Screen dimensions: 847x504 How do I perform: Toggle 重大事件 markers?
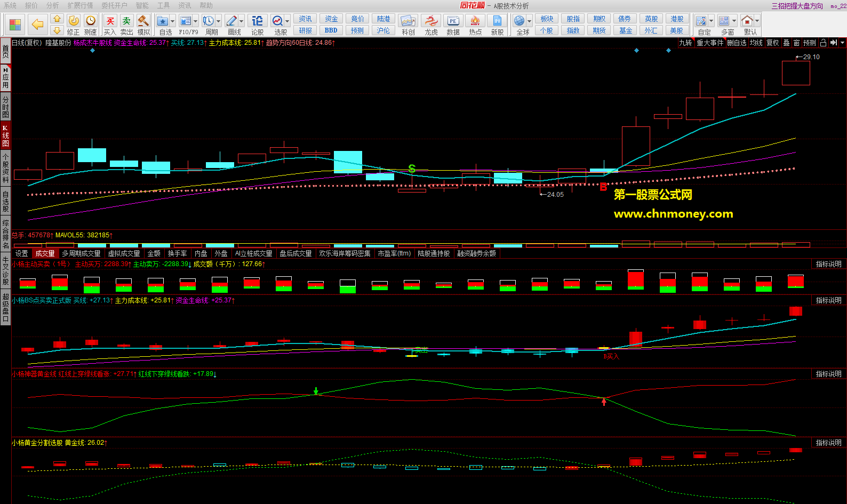710,43
